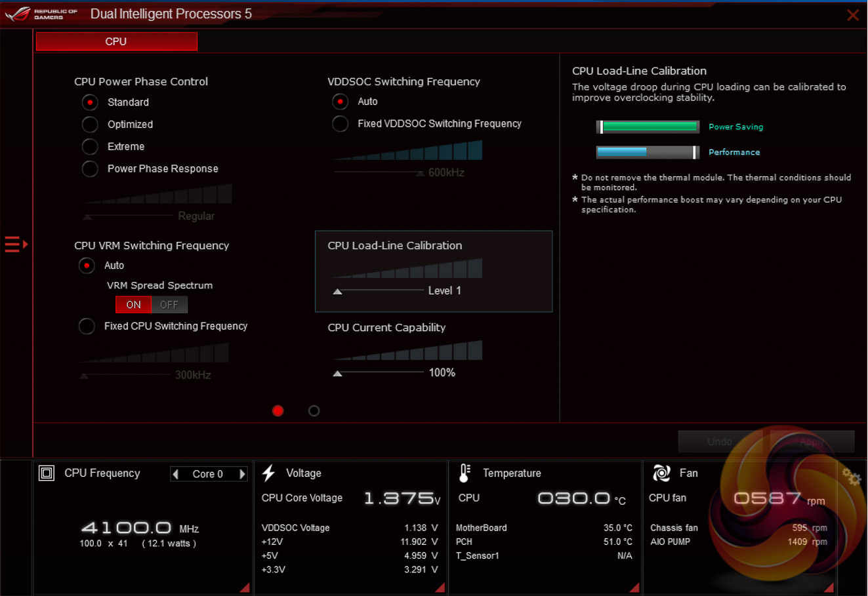Click the AIO PUMP row
This screenshot has height=596, width=868.
pos(739,542)
